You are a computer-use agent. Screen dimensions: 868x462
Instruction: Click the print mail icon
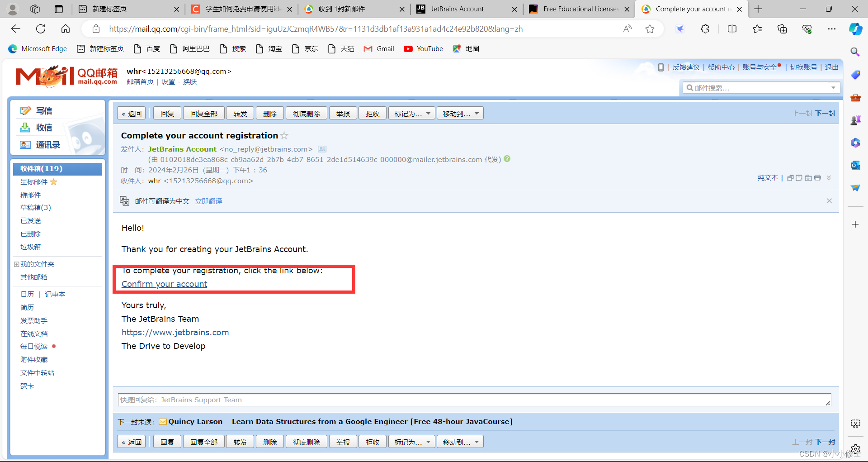coord(817,178)
